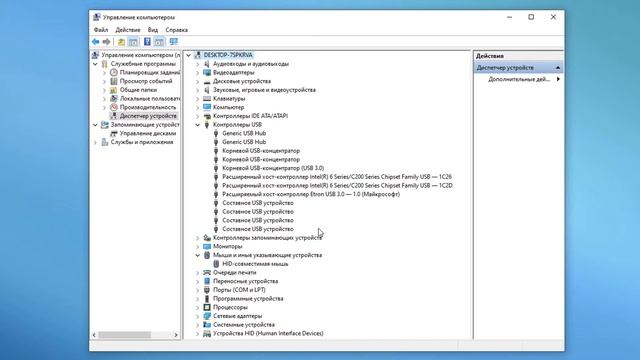Select Управление компьютером root node
This screenshot has width=640, height=360.
[140, 55]
